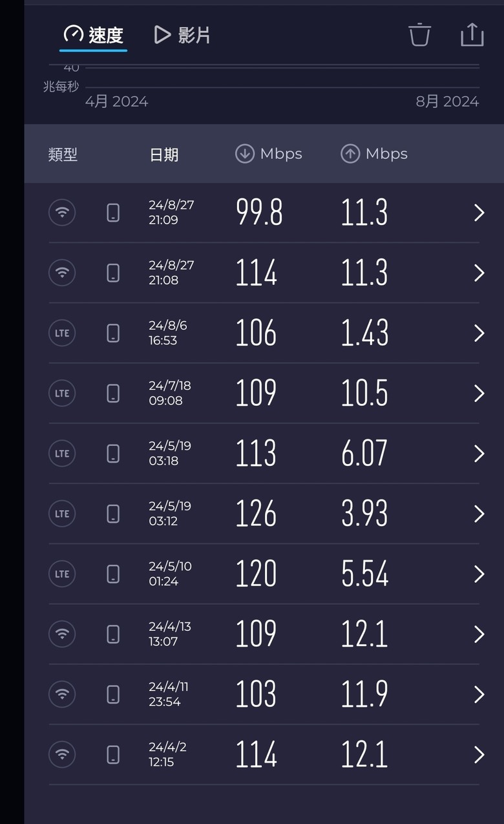Tap the share export icon
The height and width of the screenshot is (824, 504).
click(x=472, y=34)
